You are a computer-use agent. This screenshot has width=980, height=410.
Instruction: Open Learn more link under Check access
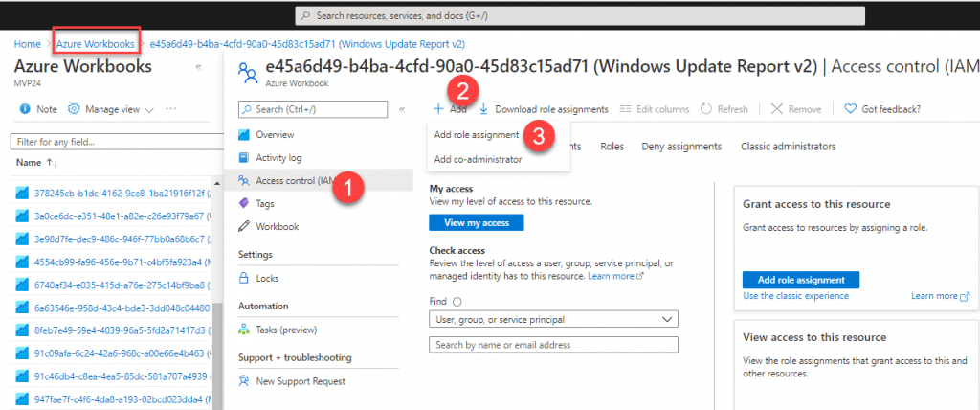[615, 276]
